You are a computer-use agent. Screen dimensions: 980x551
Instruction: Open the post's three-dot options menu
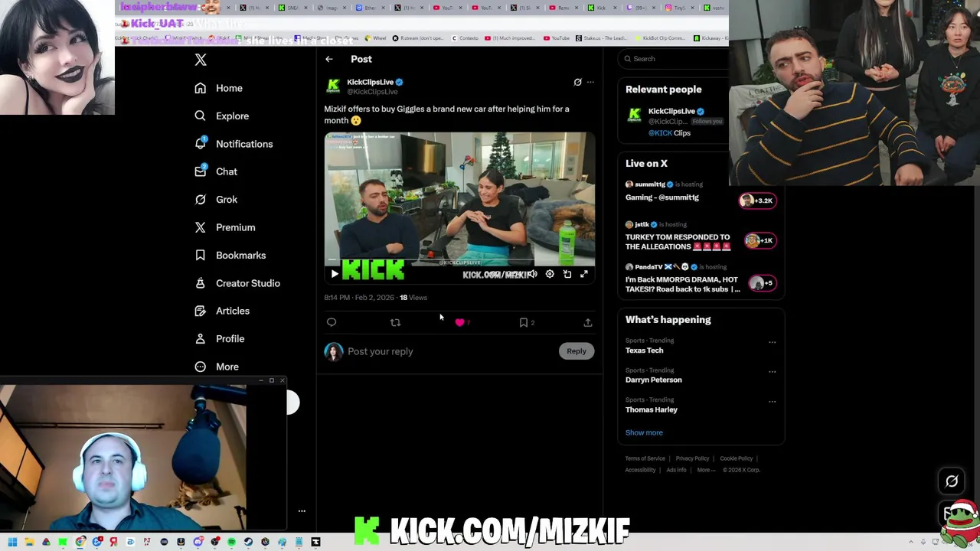point(590,82)
